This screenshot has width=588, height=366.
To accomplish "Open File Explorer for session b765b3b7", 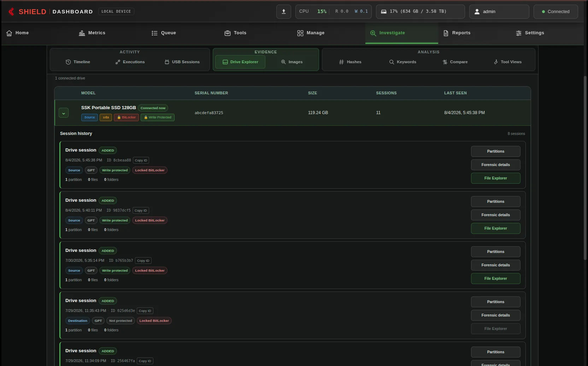I will click(x=495, y=278).
